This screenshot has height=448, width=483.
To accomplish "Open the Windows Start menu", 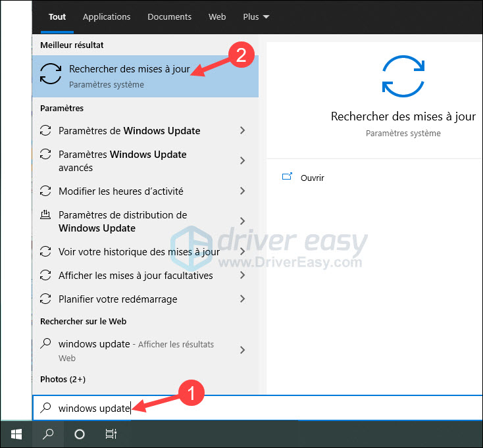I will tap(16, 434).
